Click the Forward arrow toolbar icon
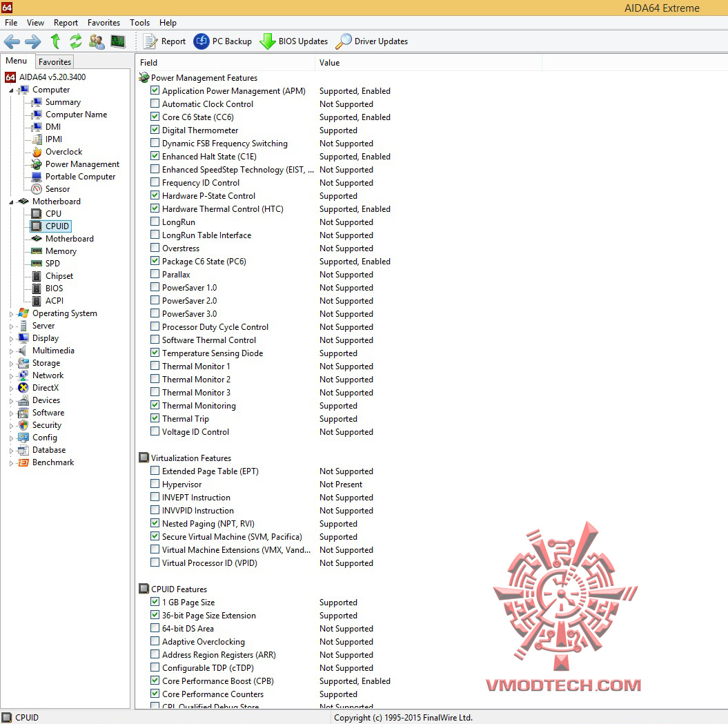 pos(32,42)
